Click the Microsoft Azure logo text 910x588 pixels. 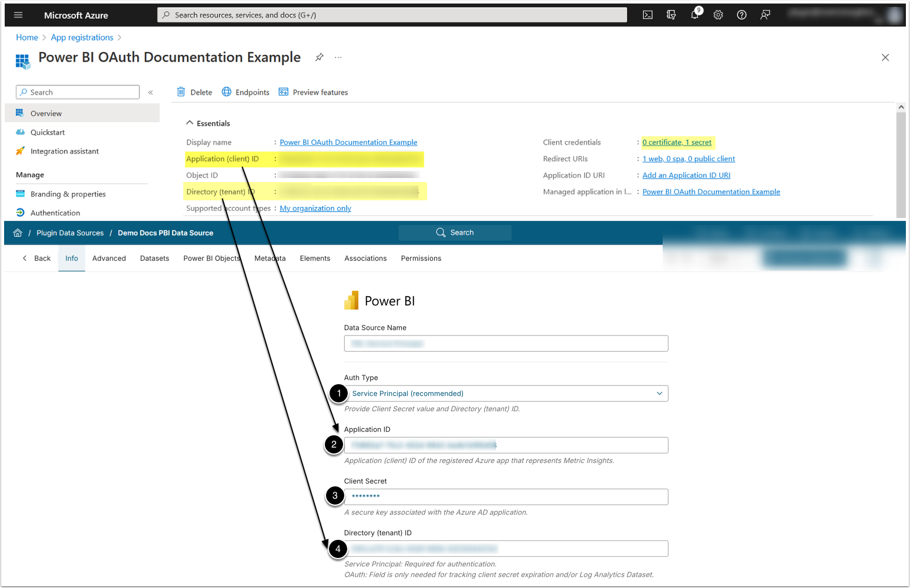pos(76,15)
